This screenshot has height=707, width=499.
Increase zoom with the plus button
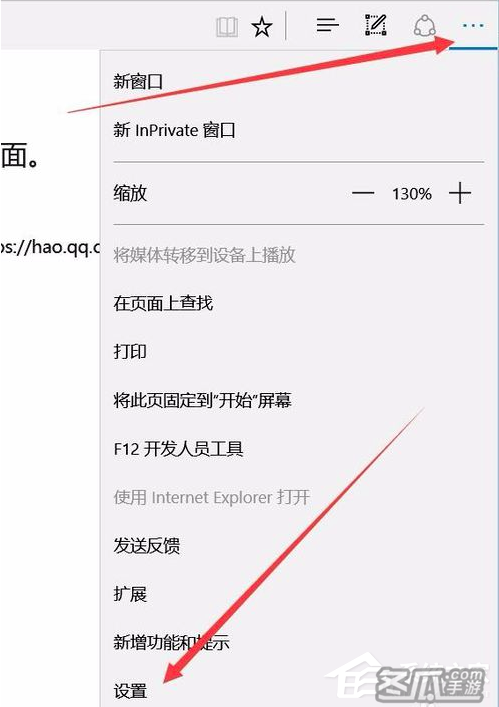pyautogui.click(x=460, y=193)
